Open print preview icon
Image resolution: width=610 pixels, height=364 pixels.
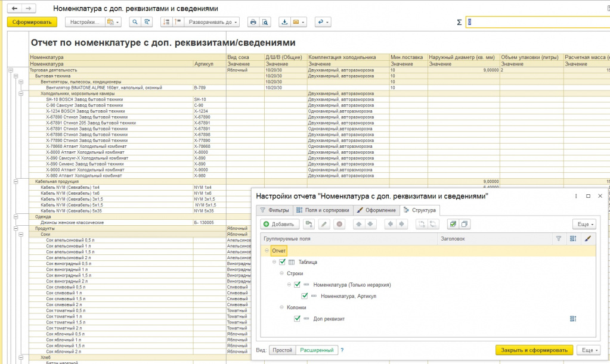click(265, 22)
